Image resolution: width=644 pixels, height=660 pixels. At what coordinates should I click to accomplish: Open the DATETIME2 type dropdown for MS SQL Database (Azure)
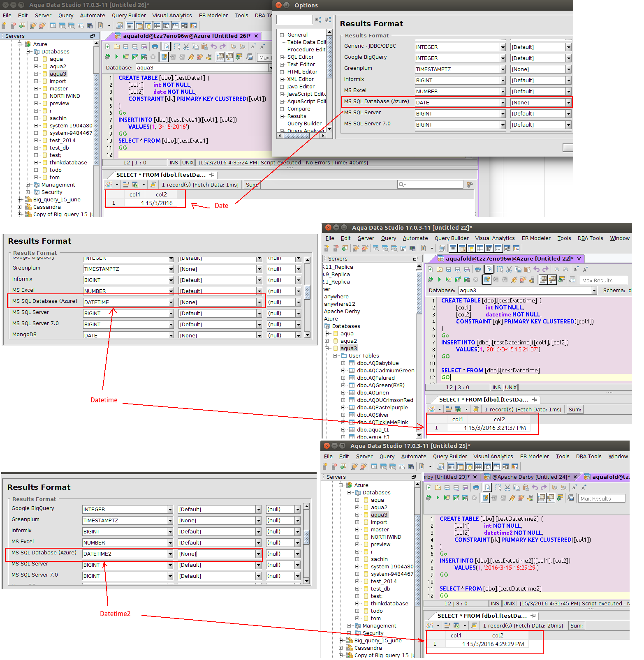coord(170,554)
